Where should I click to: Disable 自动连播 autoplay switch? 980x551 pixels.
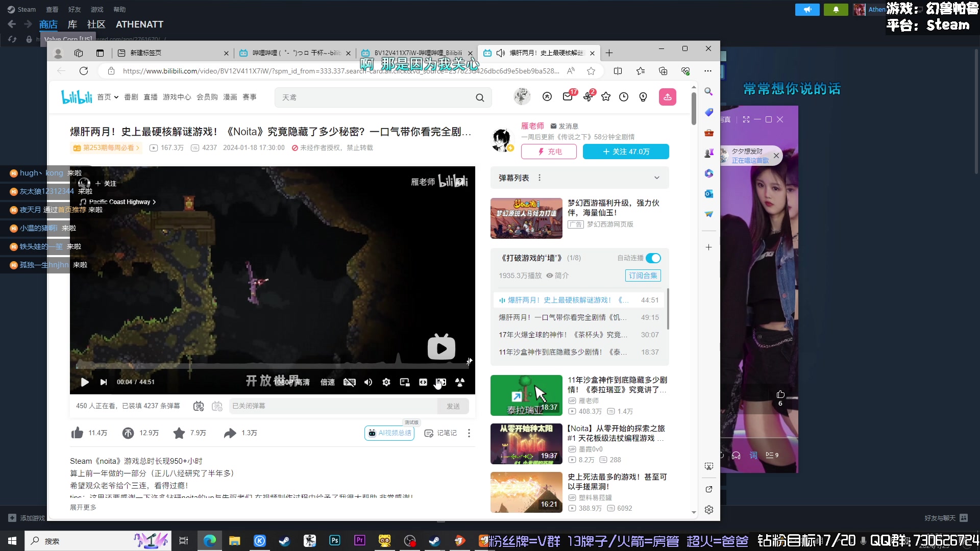[653, 258]
